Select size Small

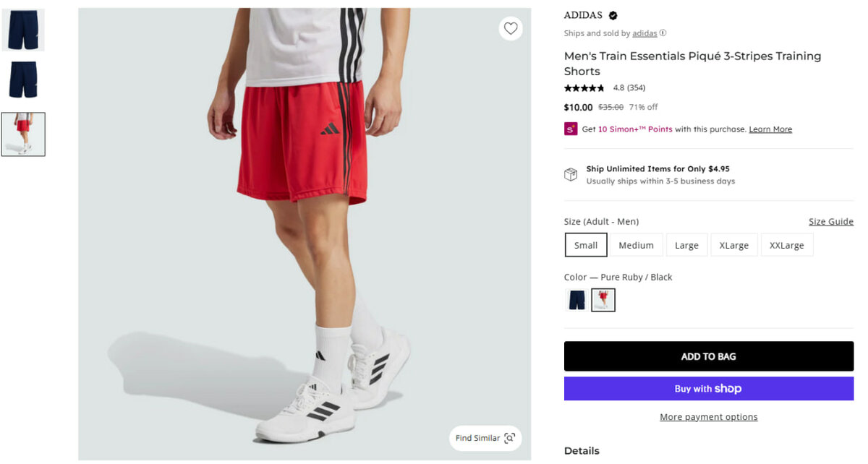pos(586,245)
